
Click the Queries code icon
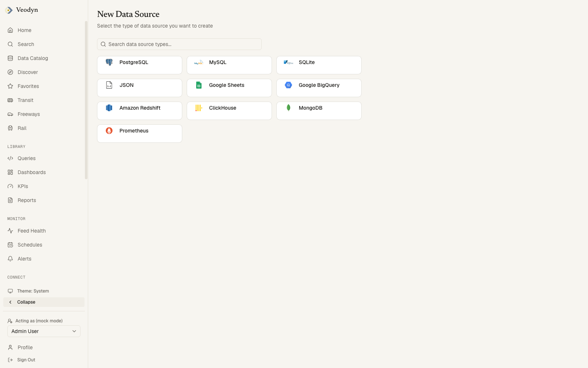[10, 158]
